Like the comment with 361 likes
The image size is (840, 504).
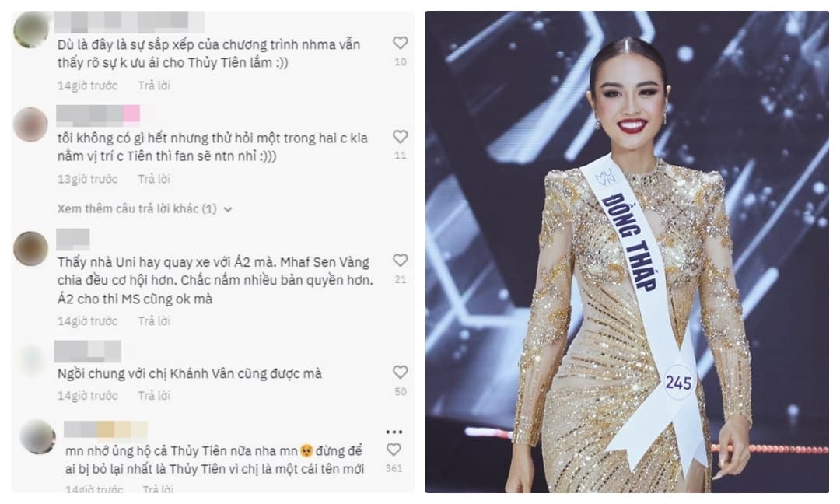394,450
